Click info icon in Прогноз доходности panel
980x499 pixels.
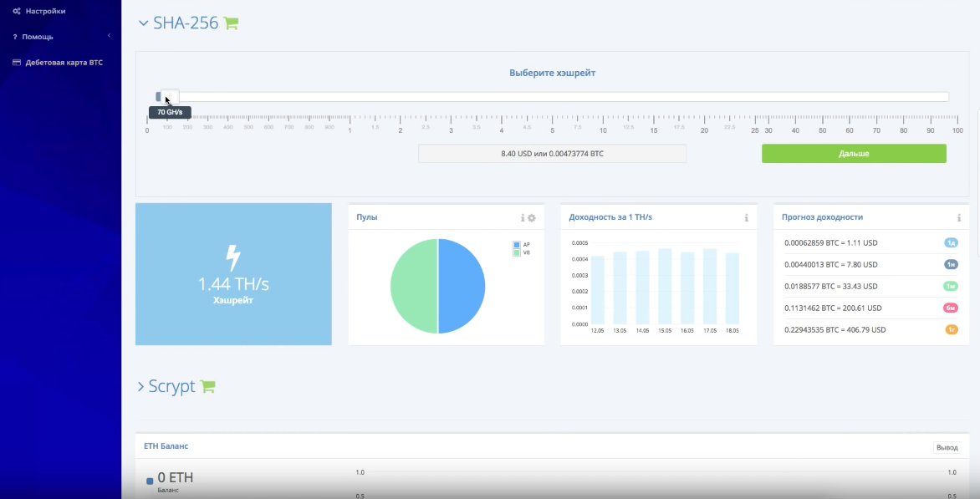click(x=958, y=218)
